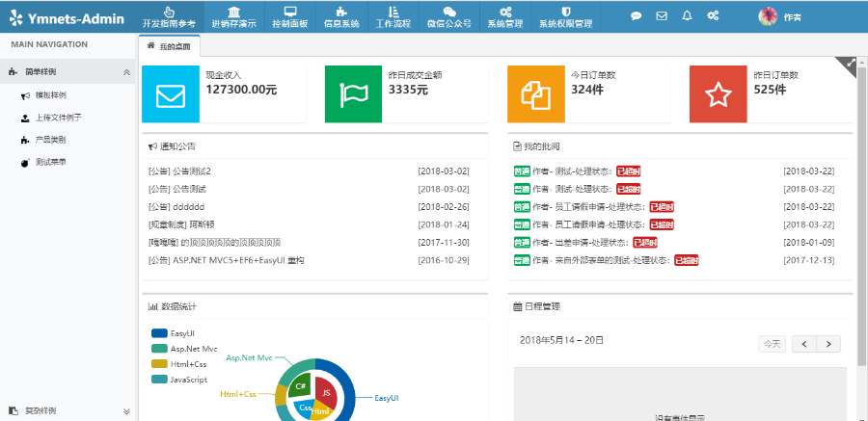This screenshot has width=868, height=421.
Task: Click the vertical scrollbar of the desktop panel
Action: click(x=861, y=216)
